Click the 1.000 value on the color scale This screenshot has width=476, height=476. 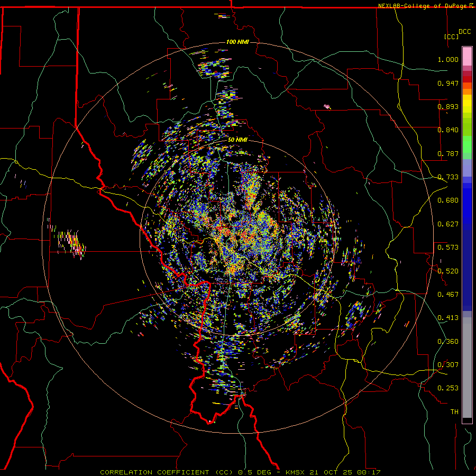pyautogui.click(x=448, y=59)
